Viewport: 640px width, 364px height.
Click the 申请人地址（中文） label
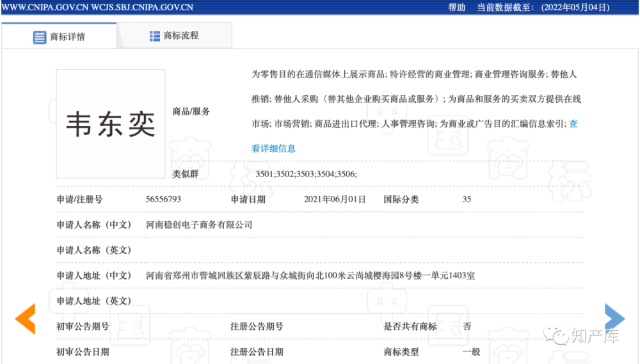click(x=94, y=276)
